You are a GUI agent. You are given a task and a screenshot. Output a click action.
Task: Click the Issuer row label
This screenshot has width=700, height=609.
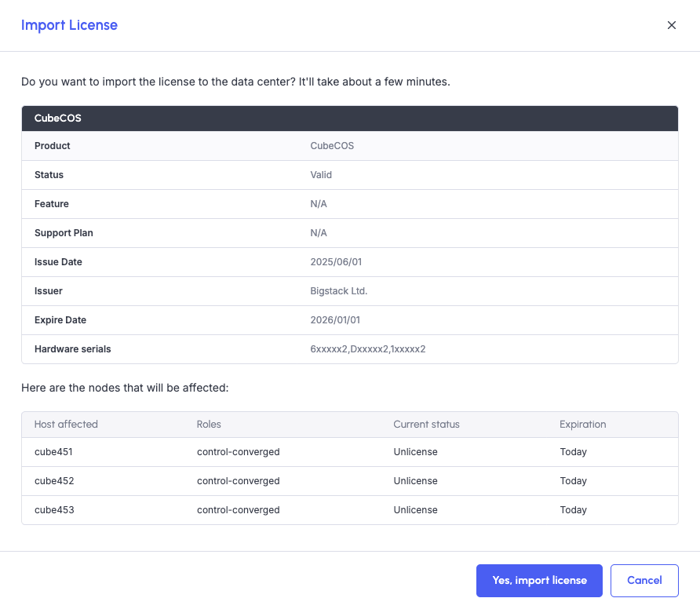(49, 291)
